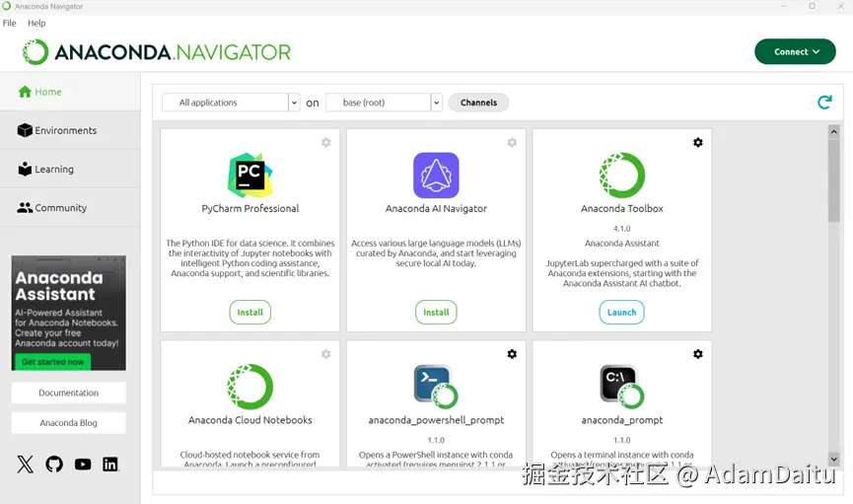The image size is (853, 504).
Task: Click the Anaconda Toolbox app icon
Action: (622, 175)
